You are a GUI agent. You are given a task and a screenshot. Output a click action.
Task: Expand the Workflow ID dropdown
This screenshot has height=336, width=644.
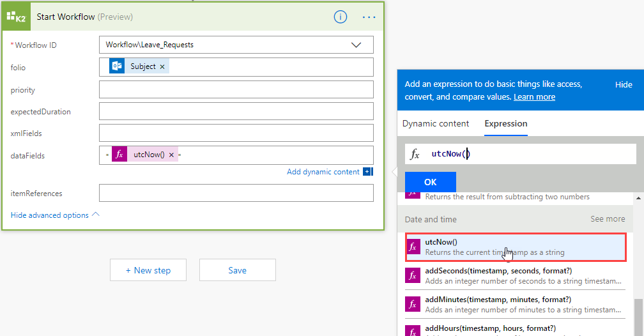356,45
